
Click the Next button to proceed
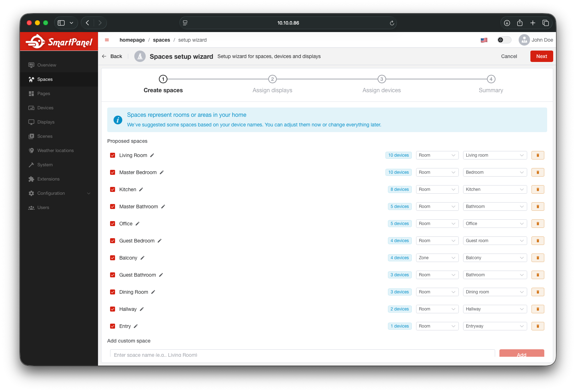coord(541,56)
